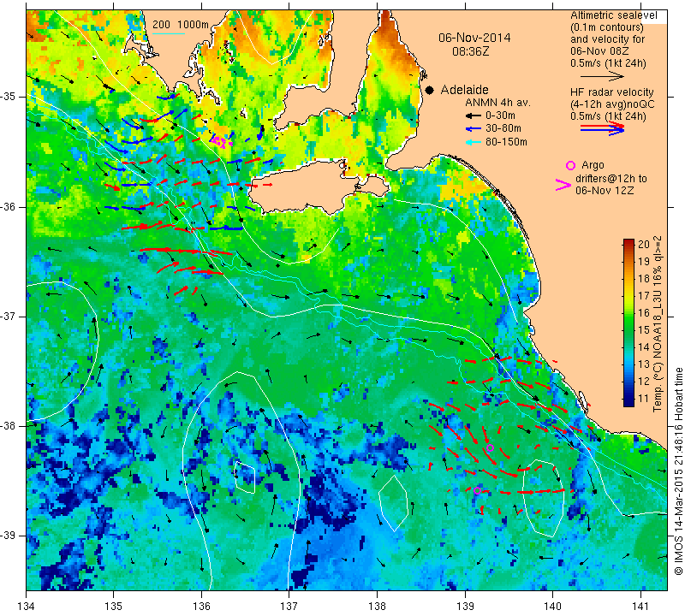The width and height of the screenshot is (685, 616).
Task: Click the '200 1000m' depth contour label
Action: point(181,25)
